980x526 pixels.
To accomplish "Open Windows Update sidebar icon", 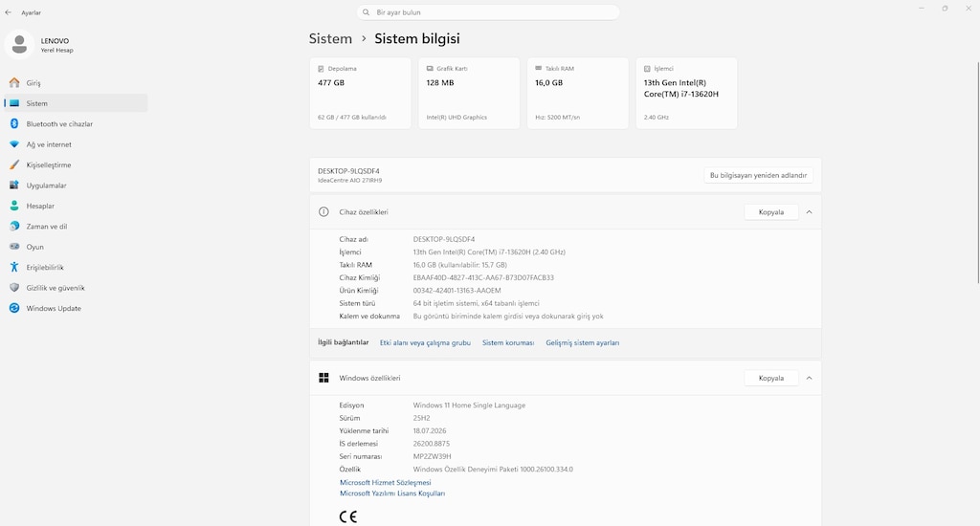I will click(x=14, y=308).
